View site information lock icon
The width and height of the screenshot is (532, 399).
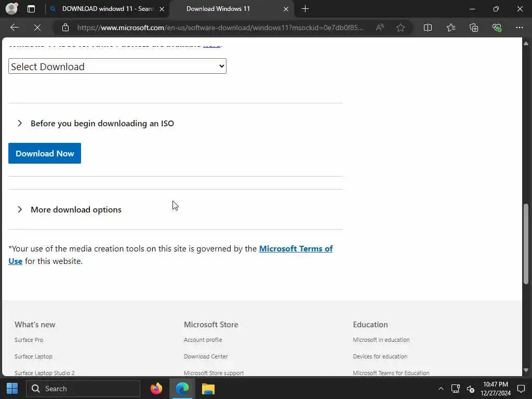click(65, 28)
